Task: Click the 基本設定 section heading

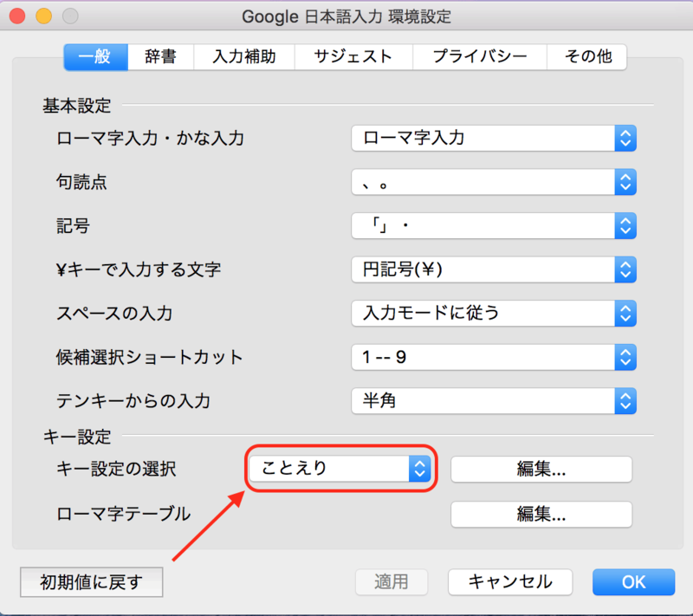Action: pyautogui.click(x=77, y=106)
